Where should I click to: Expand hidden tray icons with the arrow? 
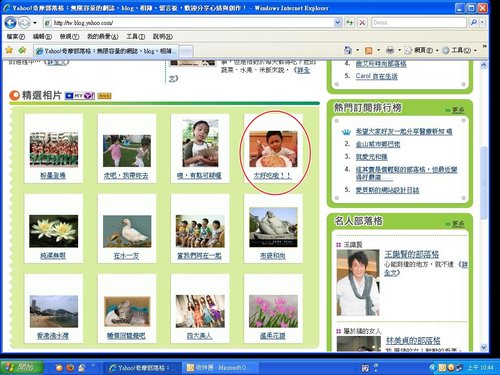pyautogui.click(x=432, y=368)
